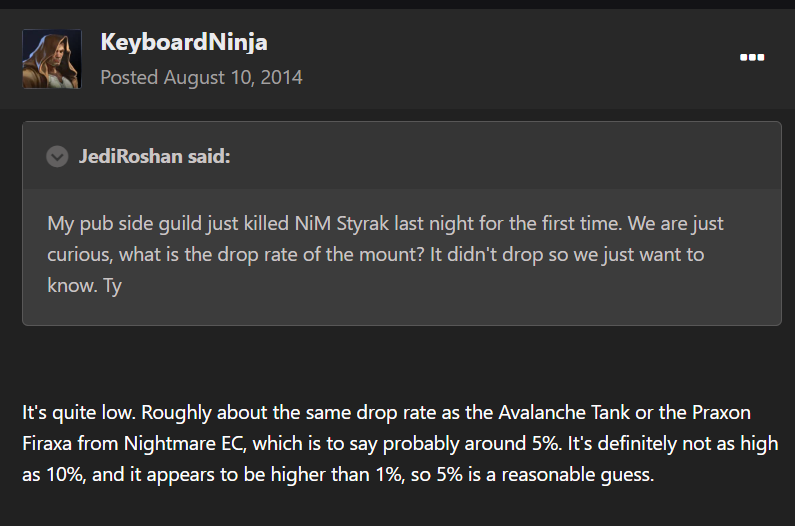Viewport: 795px width, 526px height.
Task: Open the KeyboardNinja profile link
Action: 183,43
